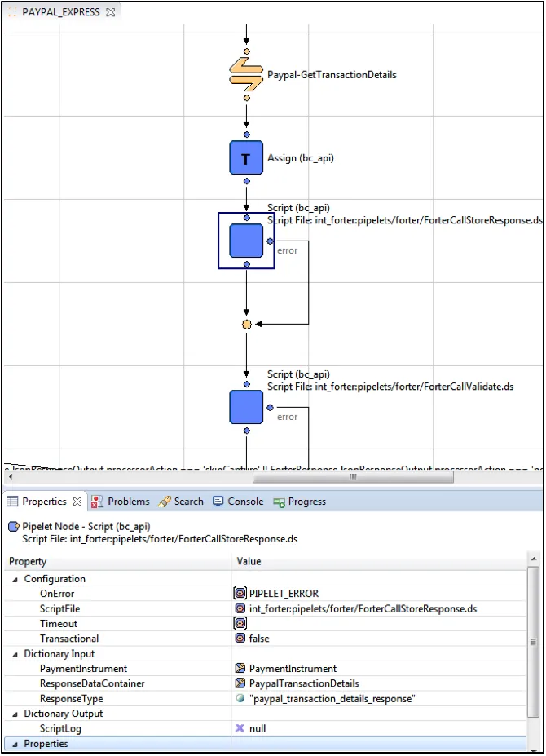Click the Property column header

click(x=118, y=561)
